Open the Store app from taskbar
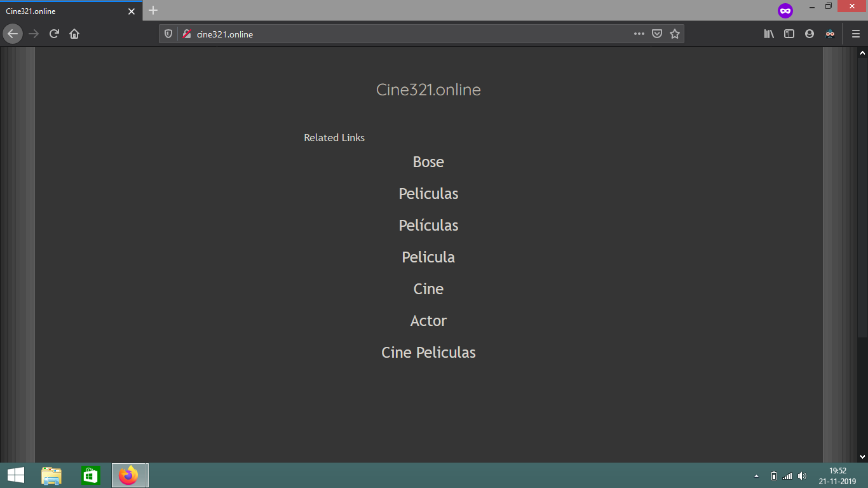 (91, 475)
